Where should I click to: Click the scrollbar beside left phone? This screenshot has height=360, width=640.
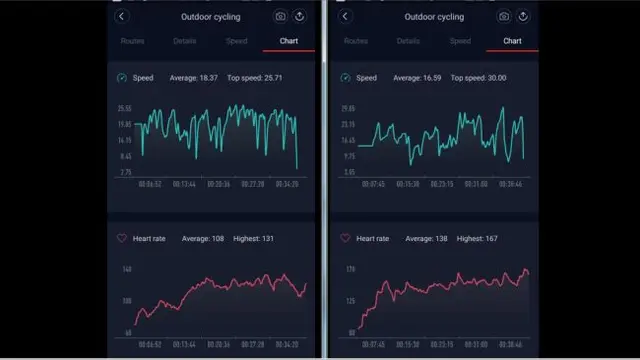click(324, 180)
